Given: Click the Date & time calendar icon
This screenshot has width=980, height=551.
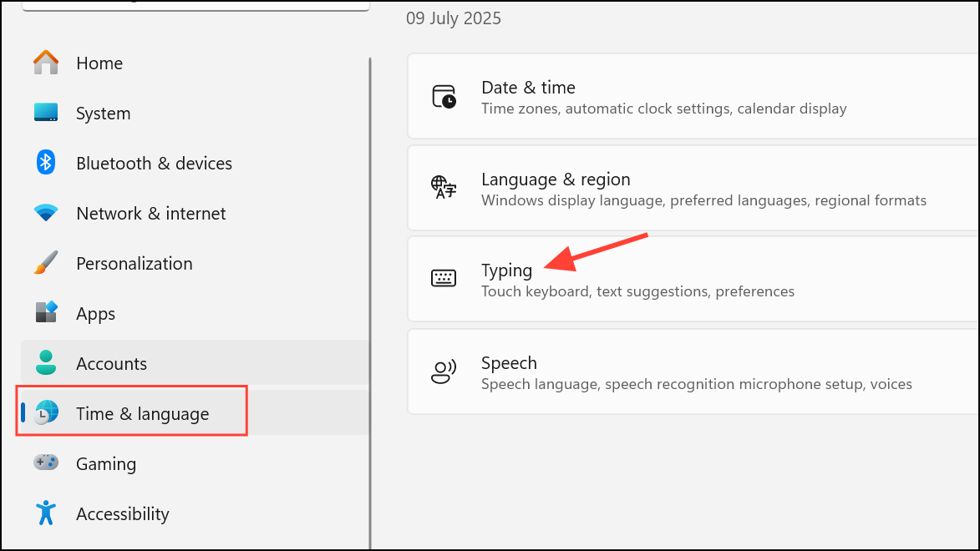Looking at the screenshot, I should (x=444, y=97).
